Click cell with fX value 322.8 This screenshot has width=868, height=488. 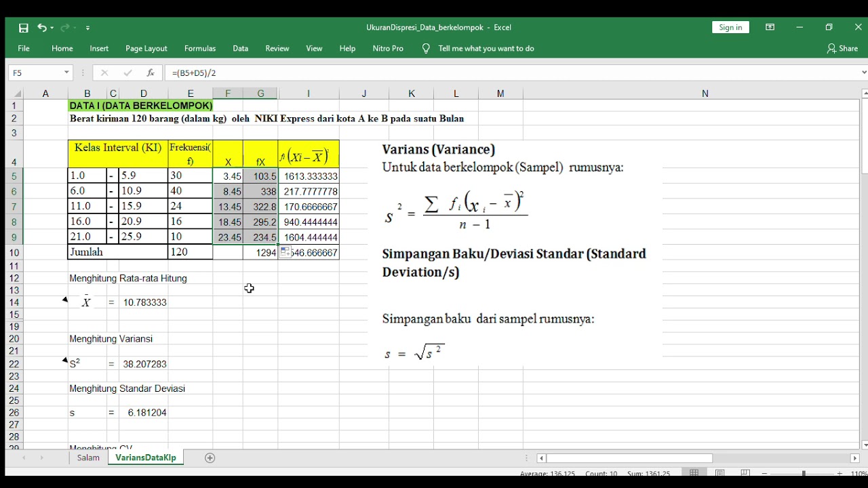click(x=260, y=207)
